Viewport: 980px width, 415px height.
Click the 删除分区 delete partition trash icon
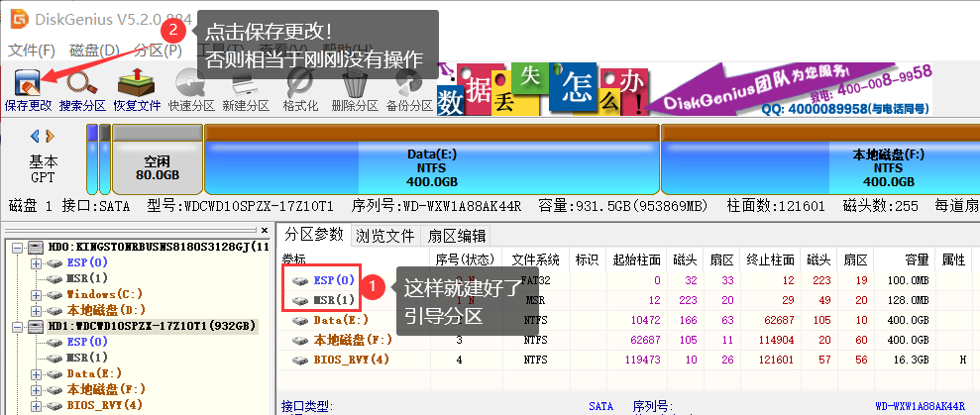tap(355, 84)
